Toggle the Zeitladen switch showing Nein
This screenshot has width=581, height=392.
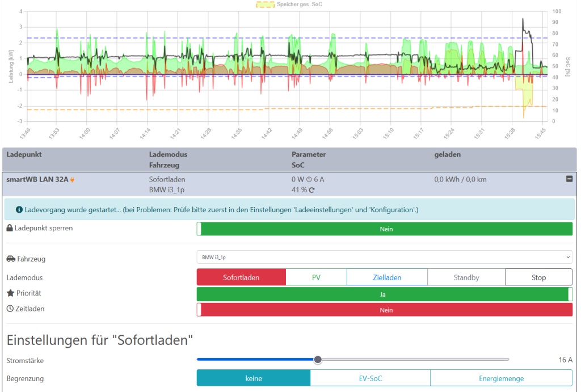coord(385,310)
